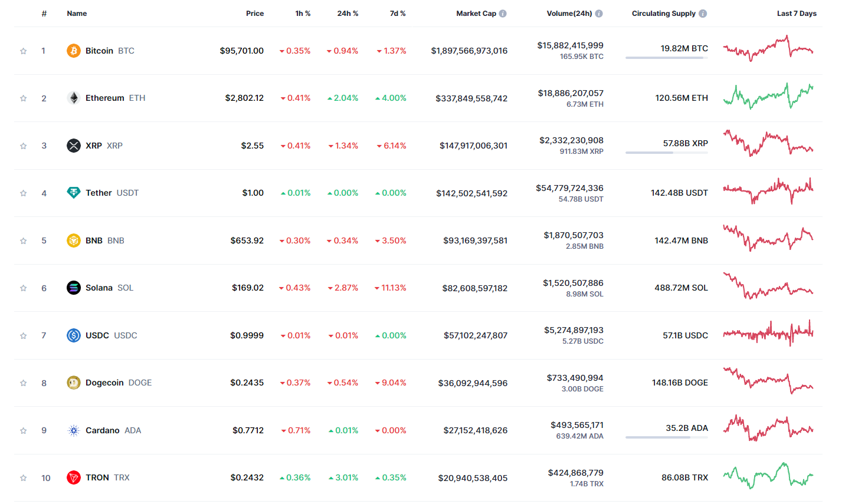Image resolution: width=842 pixels, height=504 pixels.
Task: View Solana's 7-day sparkline chart
Action: (768, 286)
